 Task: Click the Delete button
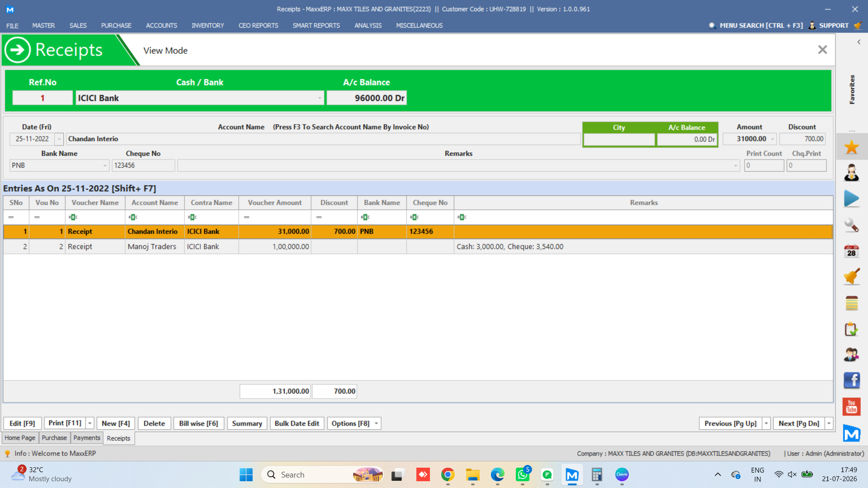154,423
